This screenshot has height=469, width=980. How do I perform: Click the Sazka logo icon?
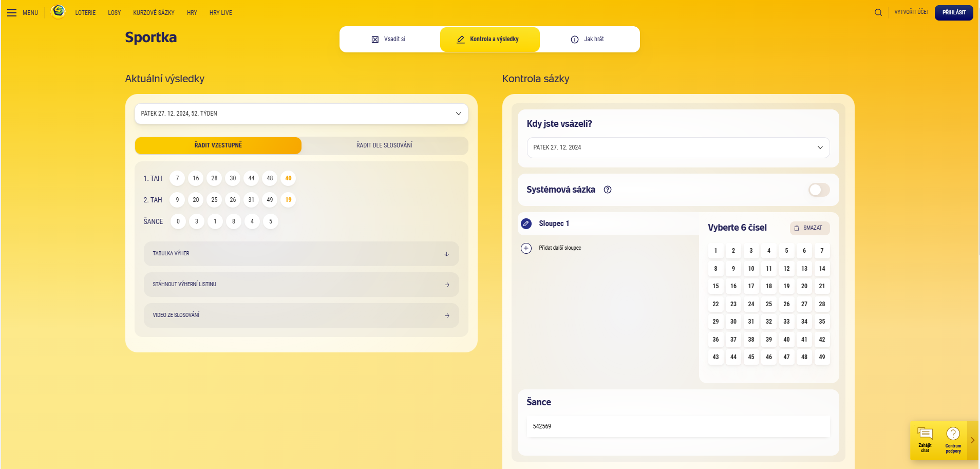(x=59, y=11)
